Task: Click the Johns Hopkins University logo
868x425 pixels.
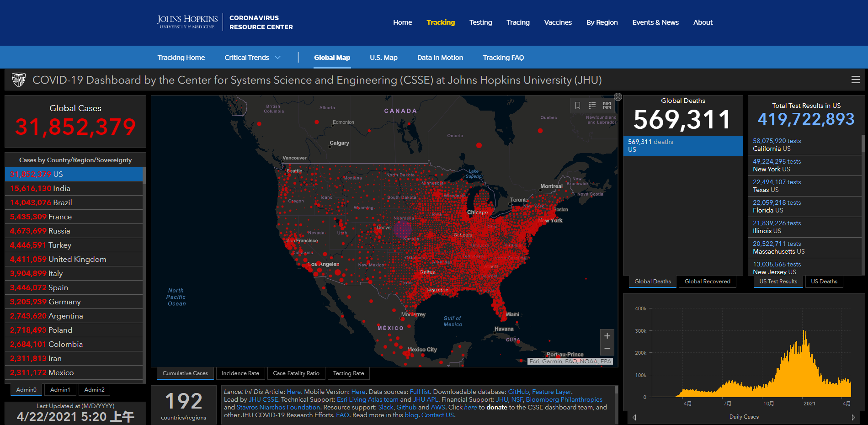Action: coord(187,22)
